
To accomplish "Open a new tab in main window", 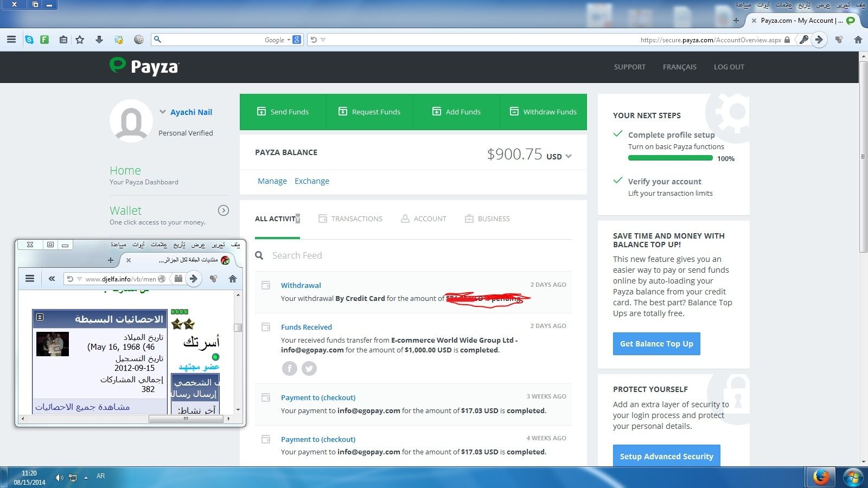I will (736, 21).
